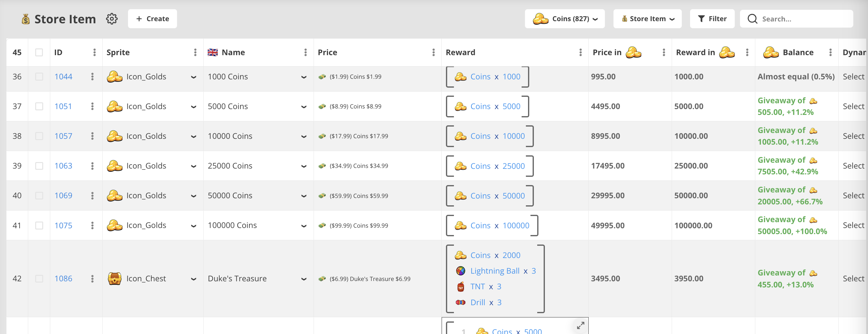
Task: Open the kebab menu next to ID 1057
Action: pyautogui.click(x=92, y=136)
